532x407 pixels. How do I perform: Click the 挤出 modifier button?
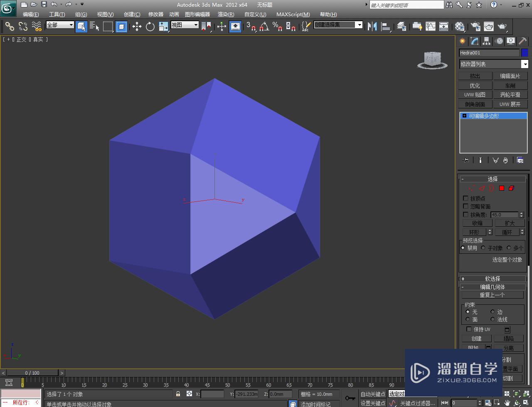coord(475,76)
